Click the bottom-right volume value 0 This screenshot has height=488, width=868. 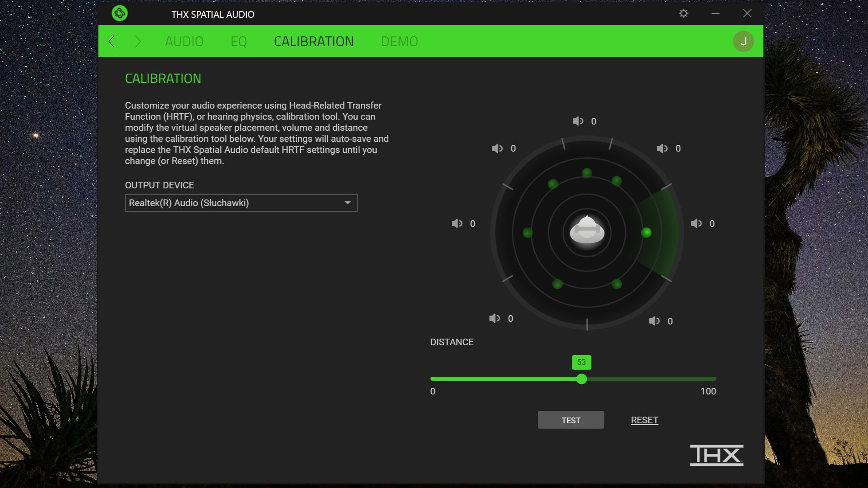click(x=670, y=321)
